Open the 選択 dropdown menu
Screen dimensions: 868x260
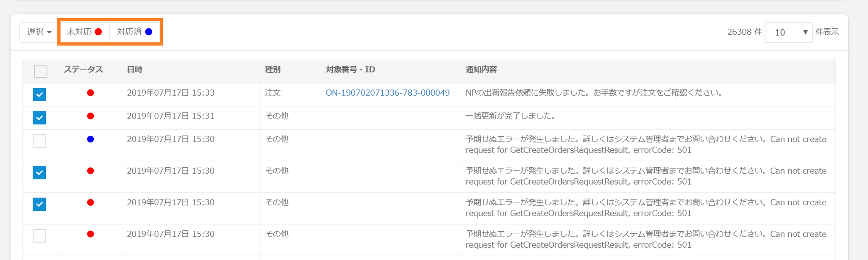tap(39, 32)
